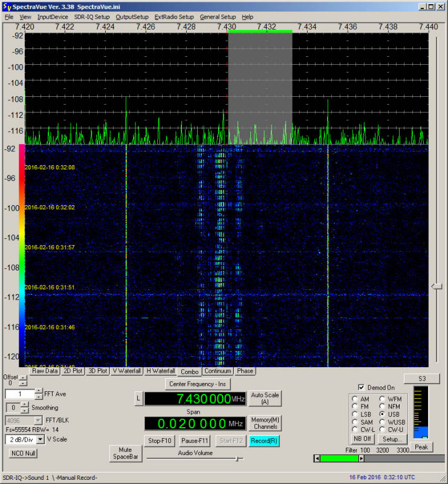Click the green filter bandwidth bar
Viewport: 448px width, 484px height.
point(339,459)
